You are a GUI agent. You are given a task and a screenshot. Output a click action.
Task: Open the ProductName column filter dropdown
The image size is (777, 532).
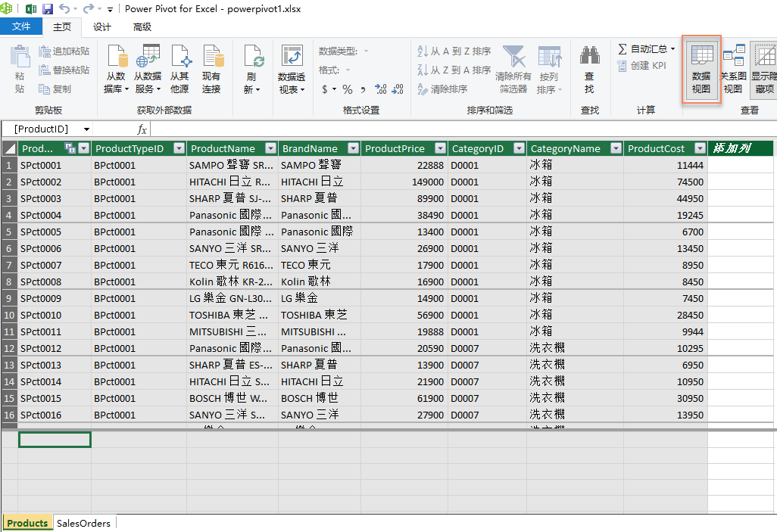pos(270,148)
